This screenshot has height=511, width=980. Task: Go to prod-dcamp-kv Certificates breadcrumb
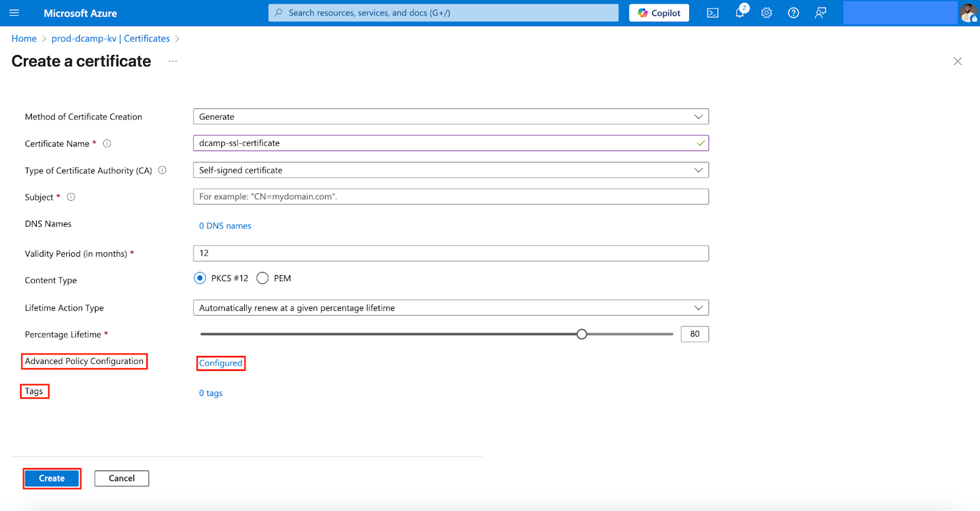tap(111, 39)
